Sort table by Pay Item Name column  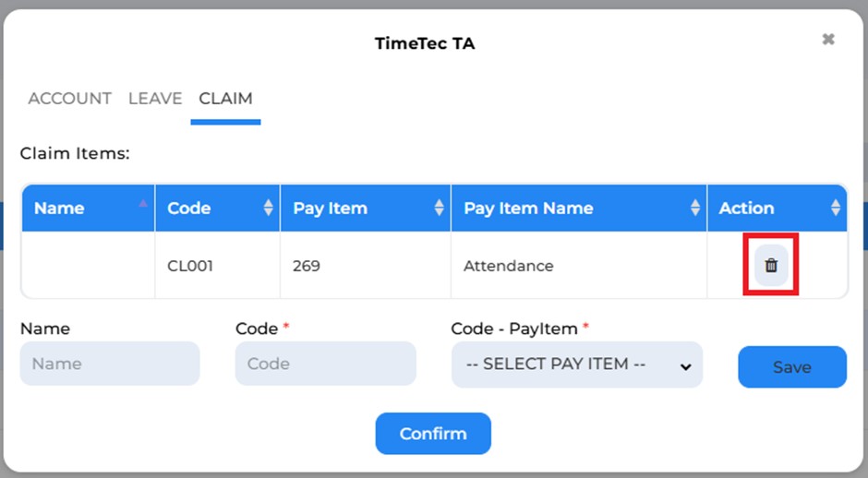point(695,208)
